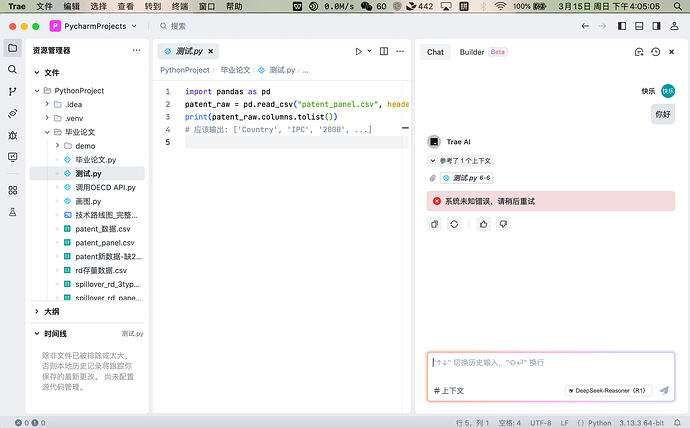Open the 转到 menu in menu bar

153,6
